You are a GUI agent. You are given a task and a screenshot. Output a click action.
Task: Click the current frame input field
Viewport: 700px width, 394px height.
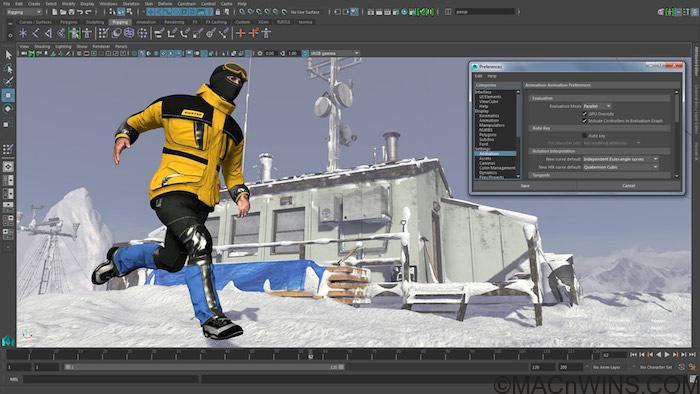614,355
